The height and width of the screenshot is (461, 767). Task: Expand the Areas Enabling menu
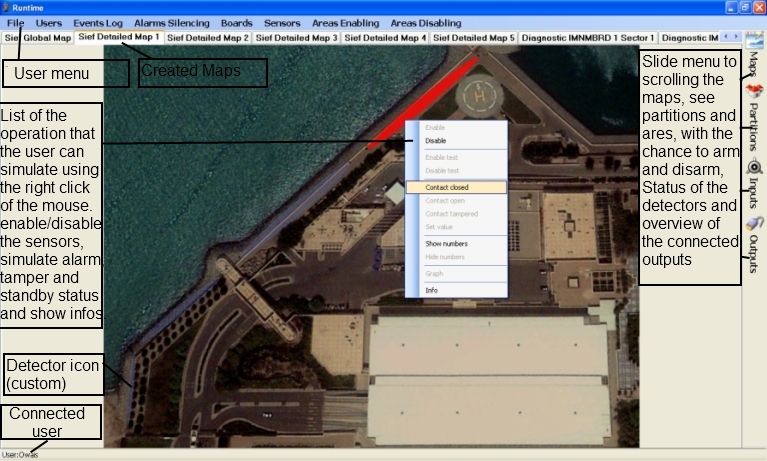(x=346, y=22)
